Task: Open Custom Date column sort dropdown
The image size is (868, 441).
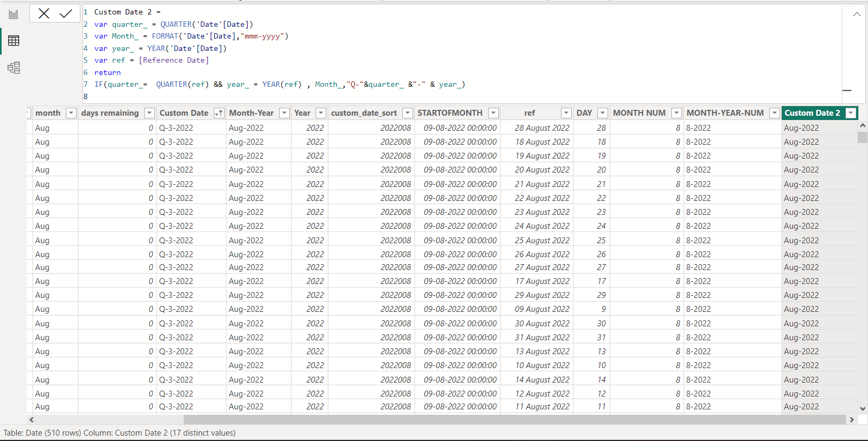Action: [219, 113]
